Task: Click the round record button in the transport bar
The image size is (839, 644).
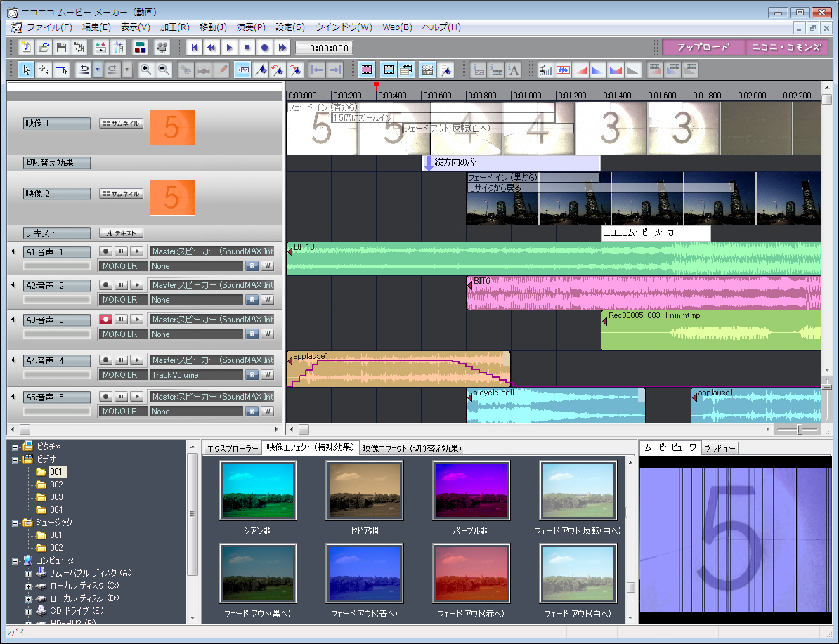Action: pyautogui.click(x=264, y=48)
